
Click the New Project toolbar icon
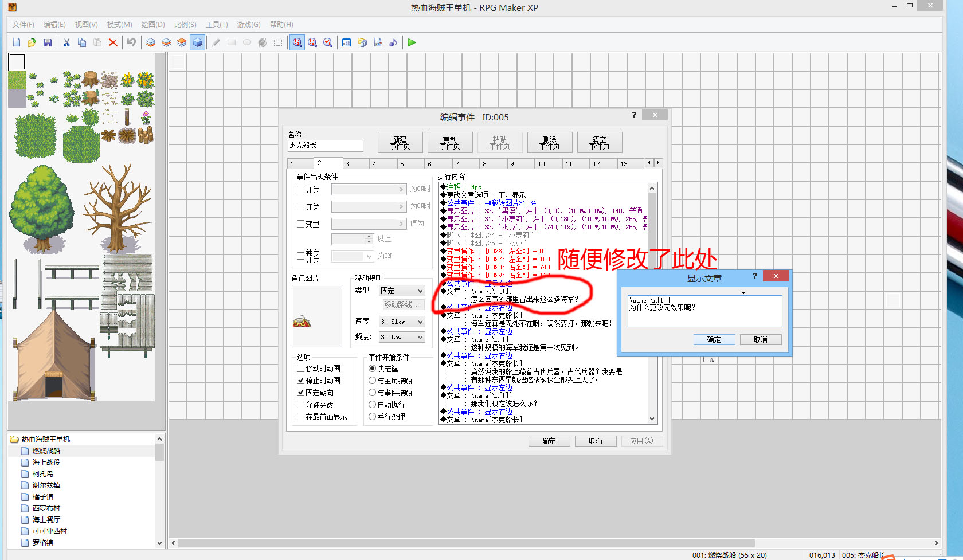[17, 42]
